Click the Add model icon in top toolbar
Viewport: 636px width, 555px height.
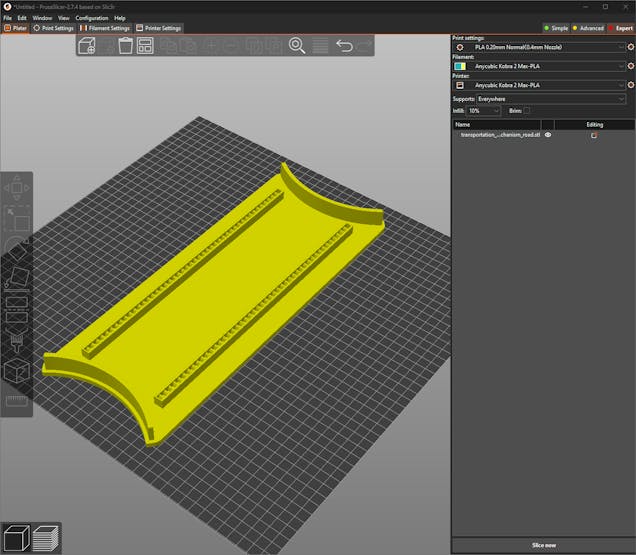[87, 45]
